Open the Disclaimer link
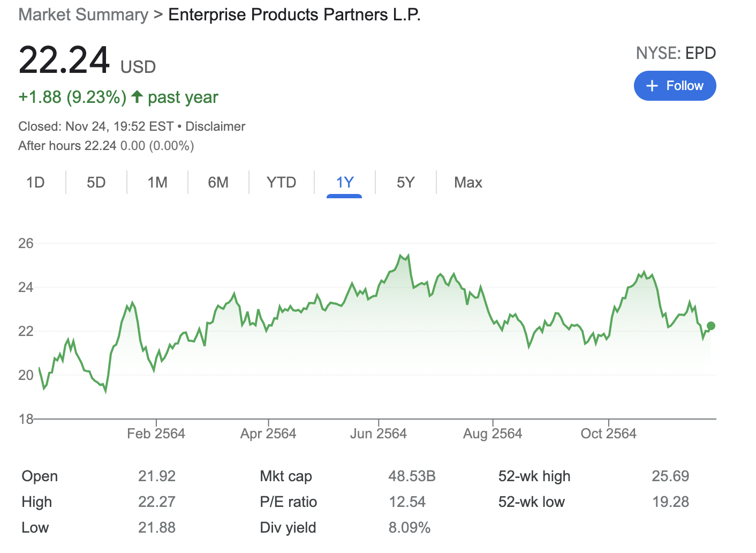 point(215,126)
